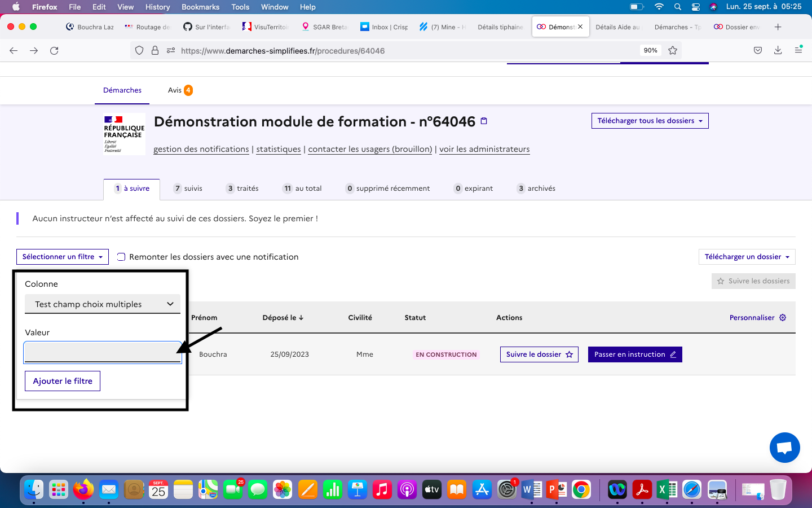Bookmark this page with the star icon
The width and height of the screenshot is (812, 508).
673,50
